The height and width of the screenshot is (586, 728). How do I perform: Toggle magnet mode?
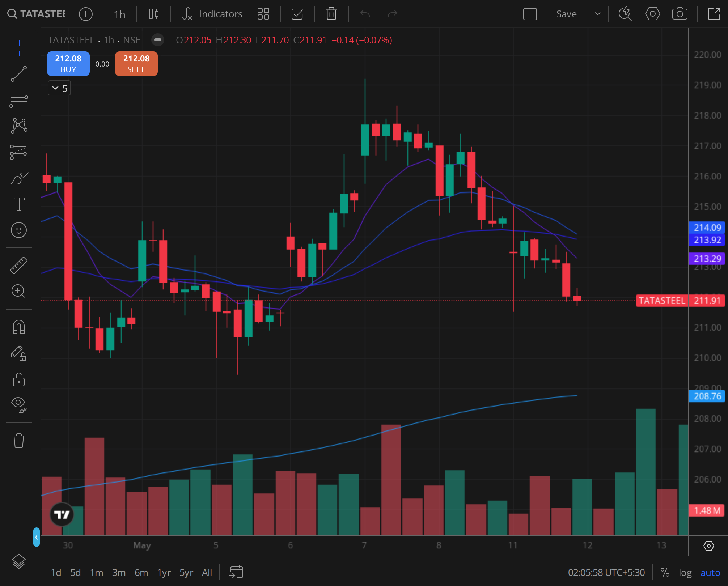click(19, 327)
